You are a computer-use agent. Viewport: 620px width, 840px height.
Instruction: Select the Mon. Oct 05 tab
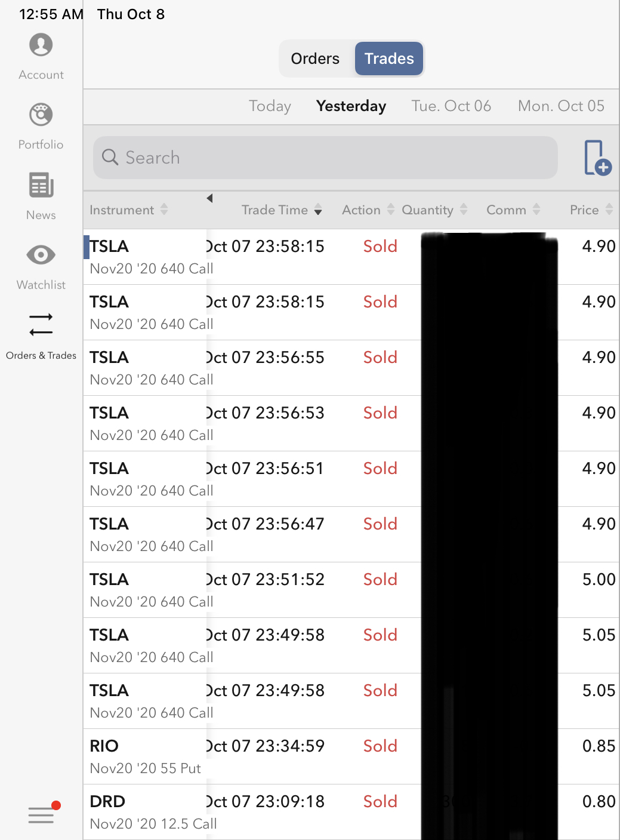561,106
